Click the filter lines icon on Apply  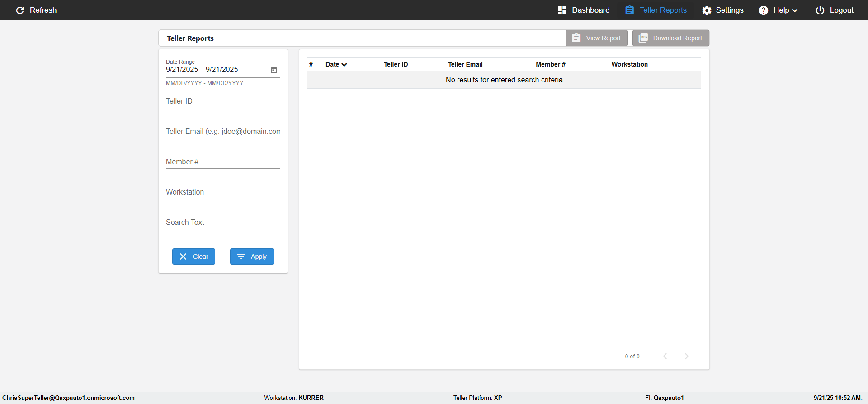241,257
